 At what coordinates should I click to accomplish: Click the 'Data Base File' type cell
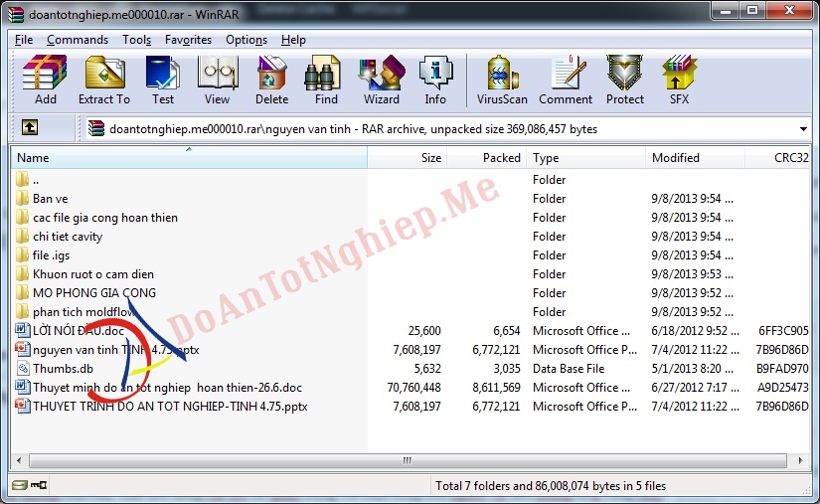click(x=569, y=368)
